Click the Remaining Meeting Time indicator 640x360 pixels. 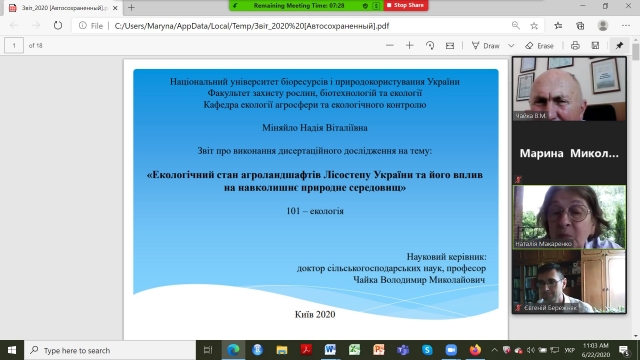click(299, 5)
